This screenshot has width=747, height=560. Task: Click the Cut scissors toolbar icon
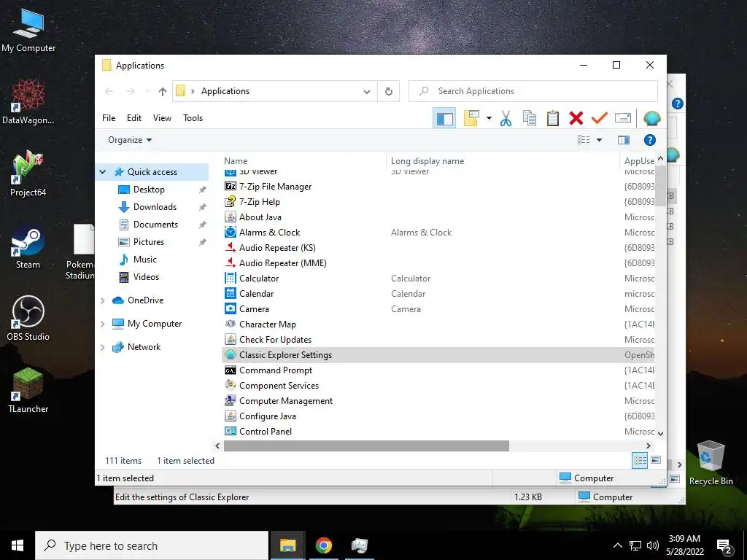506,118
